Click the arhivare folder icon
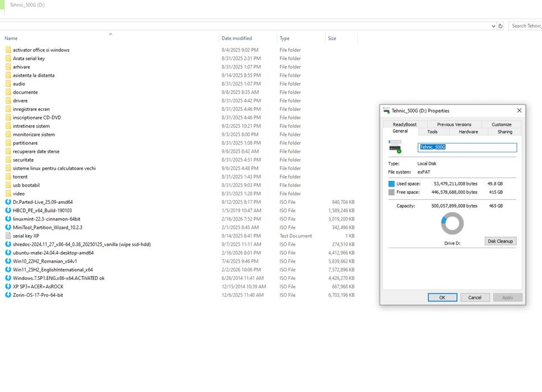542x392 pixels. 8,67
